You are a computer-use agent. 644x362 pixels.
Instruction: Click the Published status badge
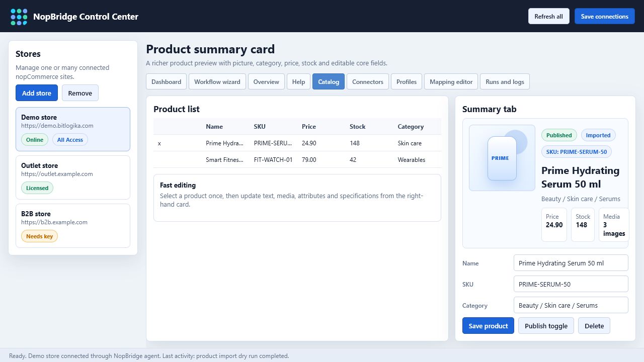coord(559,135)
